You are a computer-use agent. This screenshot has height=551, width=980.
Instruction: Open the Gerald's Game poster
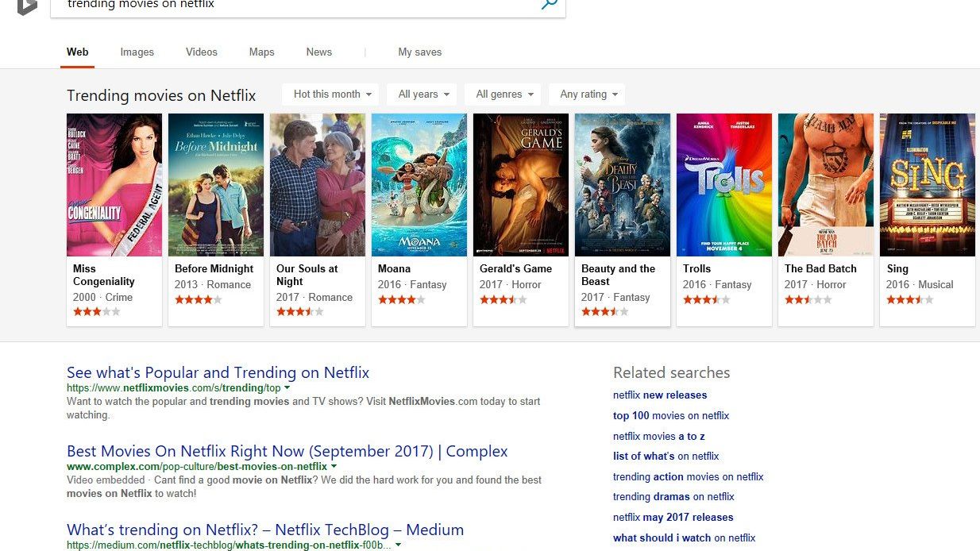click(521, 185)
